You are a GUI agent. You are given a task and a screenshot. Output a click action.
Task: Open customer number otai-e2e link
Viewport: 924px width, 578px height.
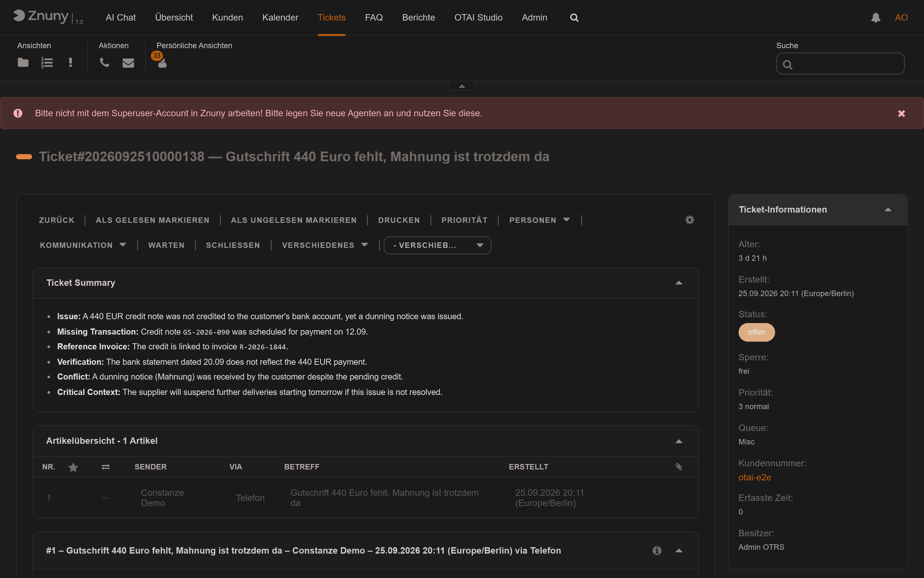755,477
